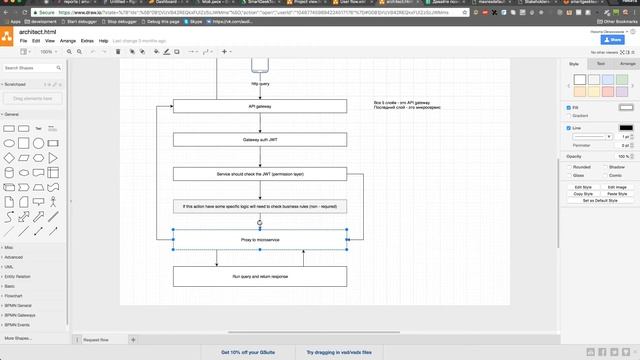Select the diamond shape in General palette
Viewport: 640px width, 360px height.
tap(9, 158)
